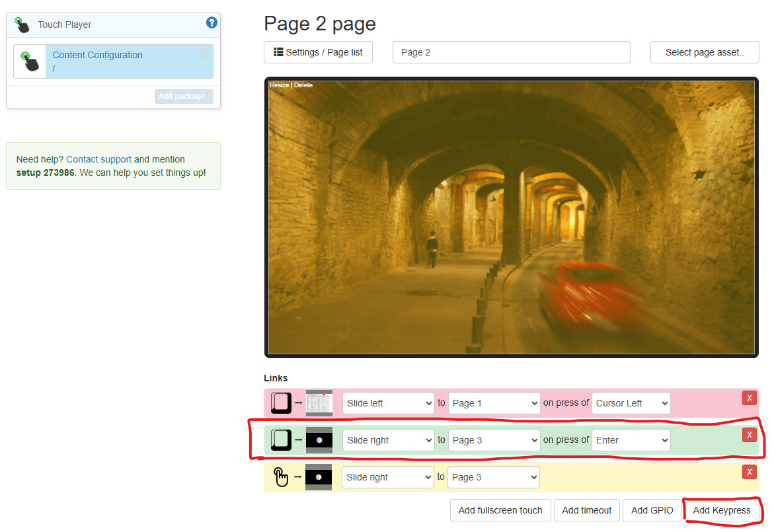Click the Add Keypress button
This screenshot has height=532, width=772.
pos(722,510)
